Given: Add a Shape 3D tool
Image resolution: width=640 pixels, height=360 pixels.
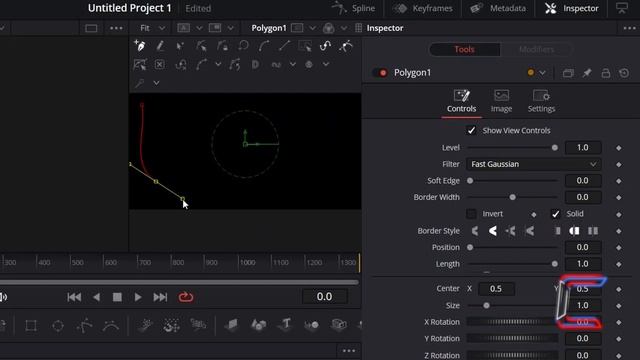Looking at the screenshot, I should pyautogui.click(x=258, y=324).
